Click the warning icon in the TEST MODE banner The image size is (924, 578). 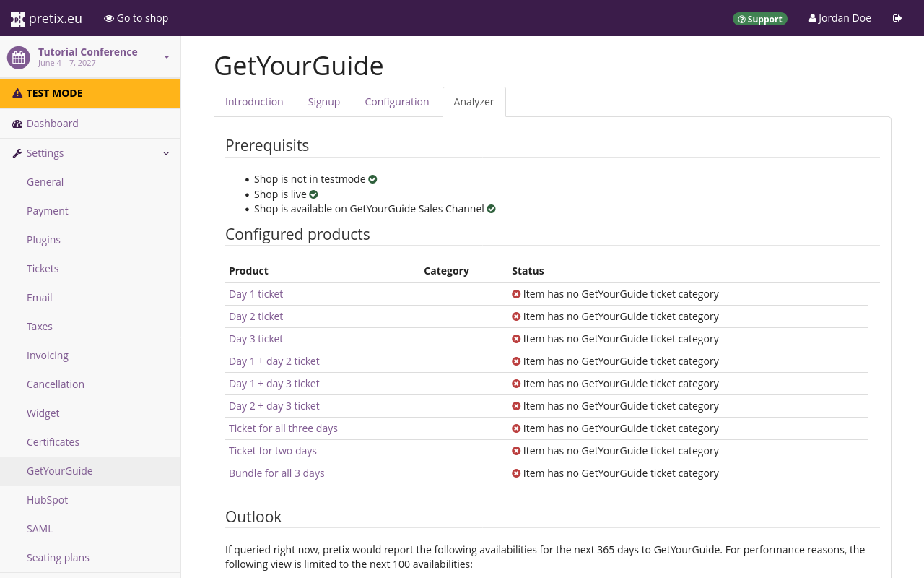(17, 92)
